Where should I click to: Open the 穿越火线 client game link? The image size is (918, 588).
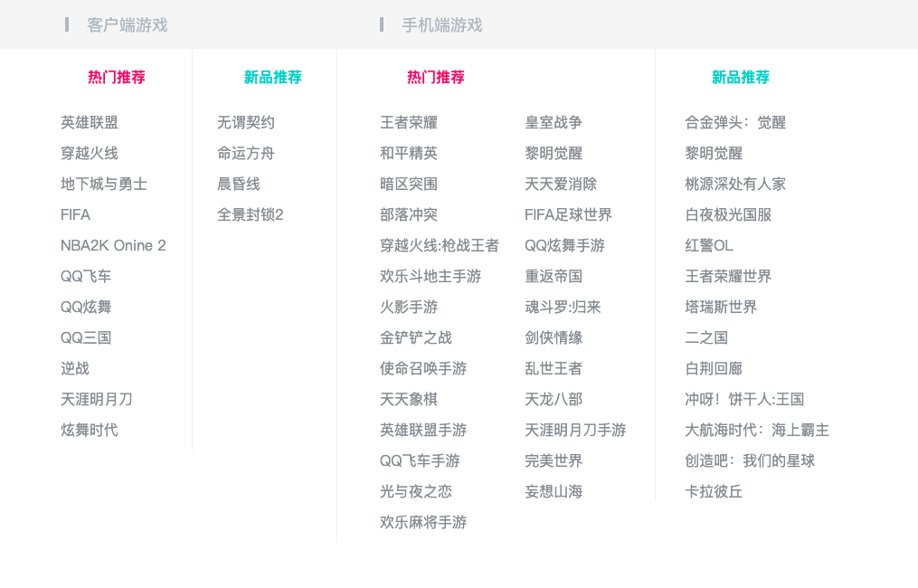coord(90,153)
